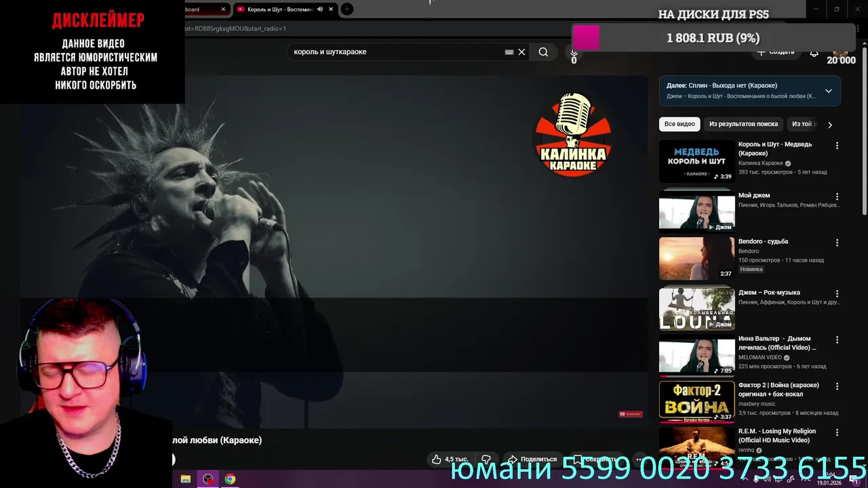
Task: Open options for Инна Вальтер video
Action: 837,340
